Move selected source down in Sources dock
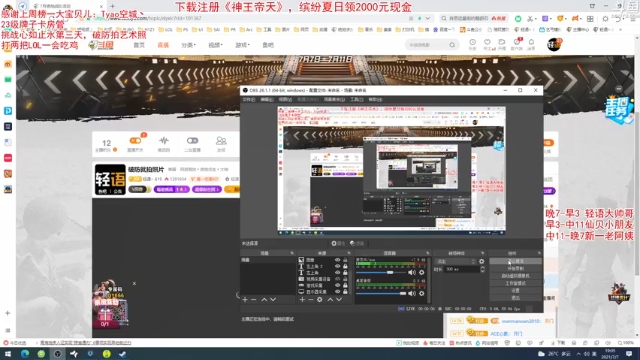This screenshot has width=640, height=360. [339, 300]
